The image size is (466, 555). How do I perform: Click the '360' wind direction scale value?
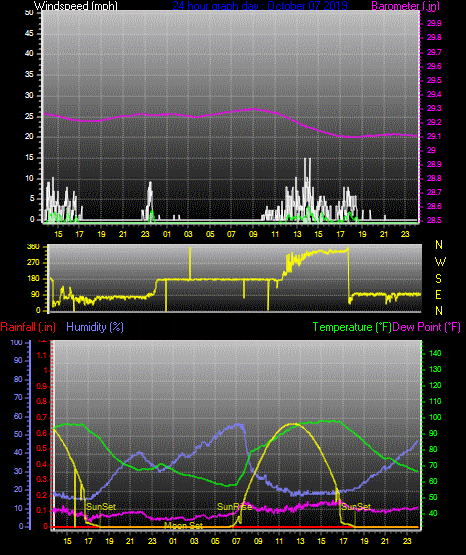pos(33,247)
